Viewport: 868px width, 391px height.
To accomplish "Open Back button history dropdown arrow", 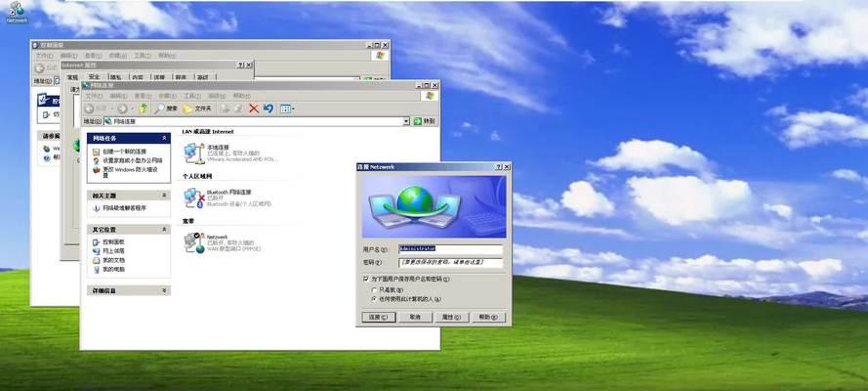I will tap(112, 109).
